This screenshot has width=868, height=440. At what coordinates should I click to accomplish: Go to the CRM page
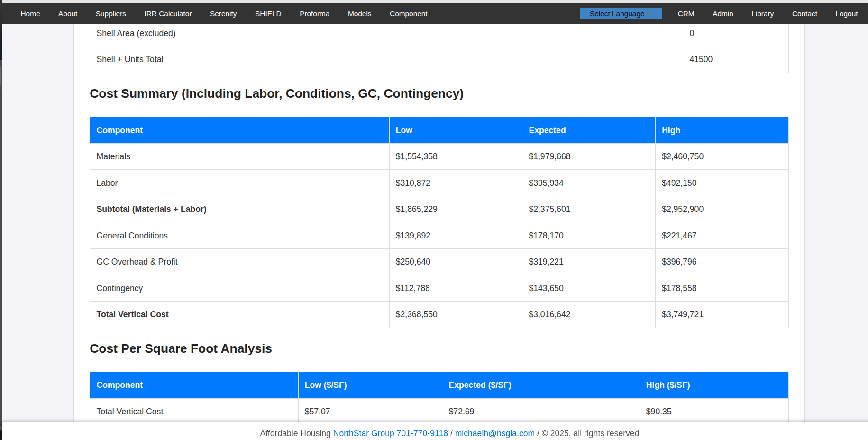click(685, 14)
